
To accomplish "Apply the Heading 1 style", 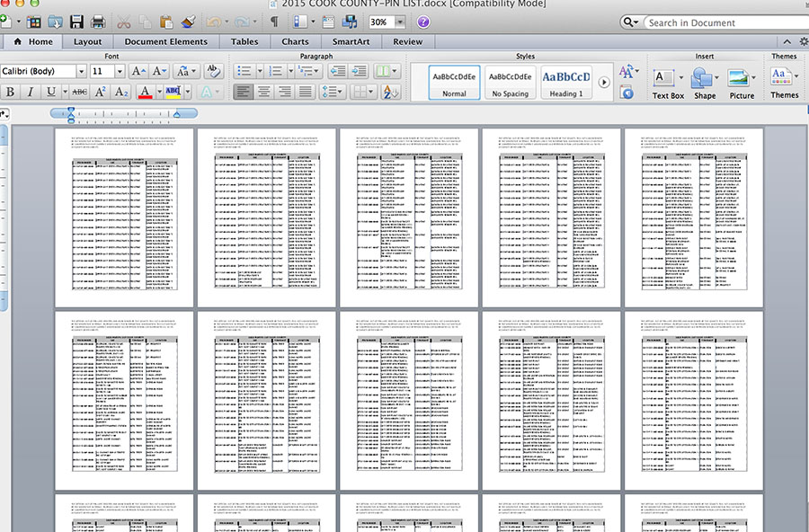I will tap(566, 82).
